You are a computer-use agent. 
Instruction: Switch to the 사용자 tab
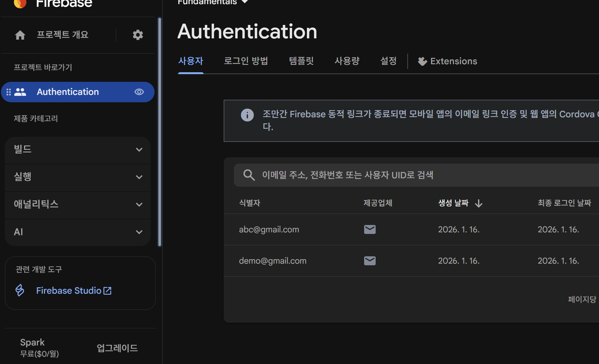[191, 61]
